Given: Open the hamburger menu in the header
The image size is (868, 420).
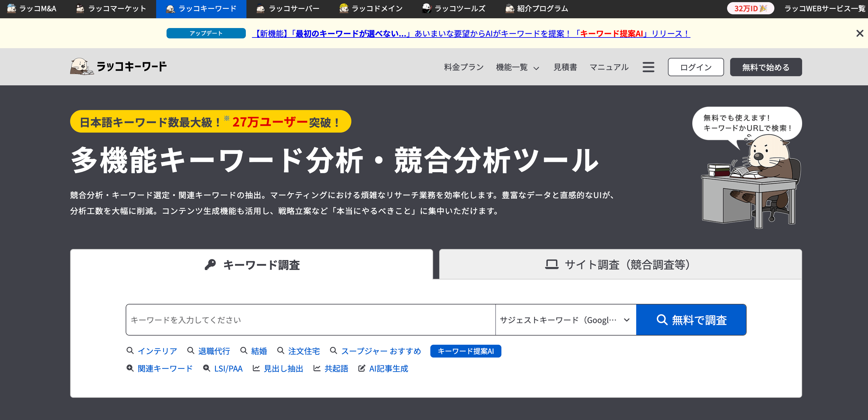Looking at the screenshot, I should [648, 67].
